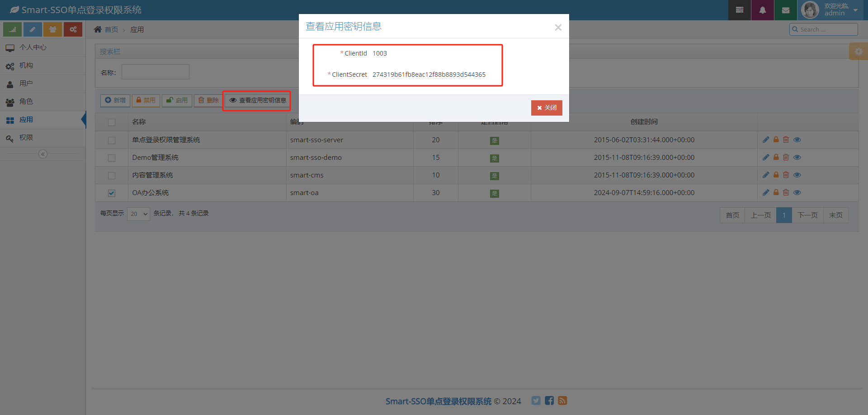Click lock icon for smart-sso-demo row
Image resolution: width=868 pixels, height=415 pixels.
tap(776, 157)
